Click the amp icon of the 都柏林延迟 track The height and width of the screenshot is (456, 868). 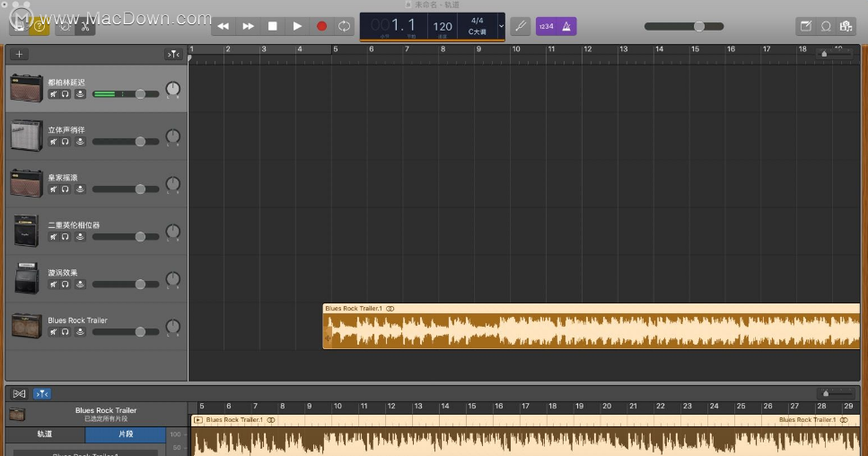[x=26, y=88]
